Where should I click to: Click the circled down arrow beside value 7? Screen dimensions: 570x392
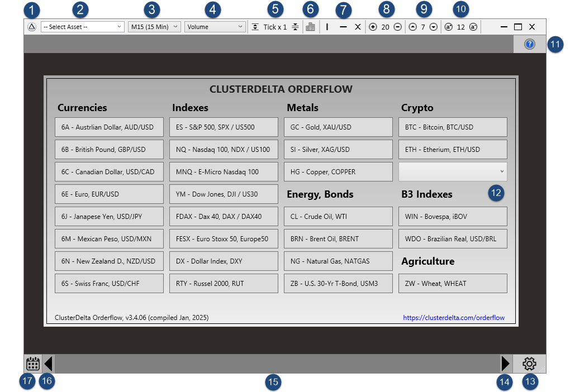[x=433, y=27]
